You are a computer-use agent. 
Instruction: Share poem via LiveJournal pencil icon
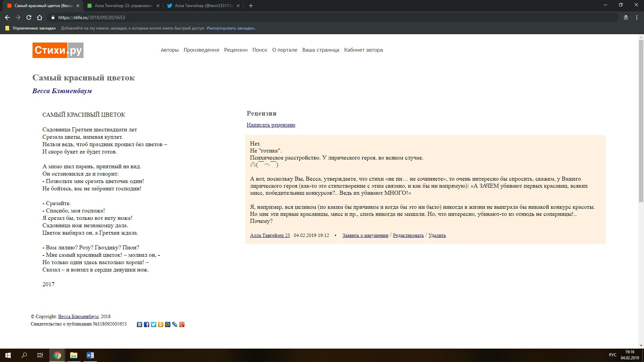click(175, 324)
